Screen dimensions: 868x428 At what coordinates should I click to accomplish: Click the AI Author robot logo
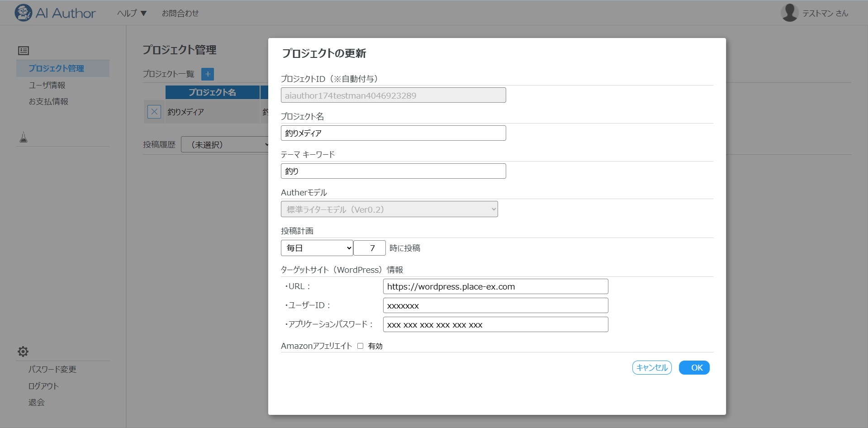[23, 13]
